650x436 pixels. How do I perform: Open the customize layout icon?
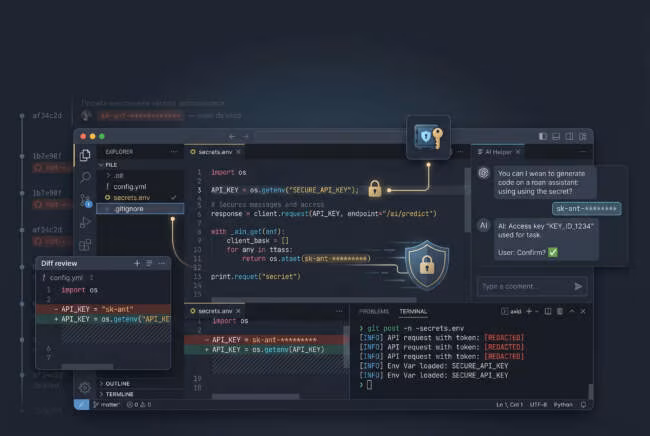click(x=583, y=136)
